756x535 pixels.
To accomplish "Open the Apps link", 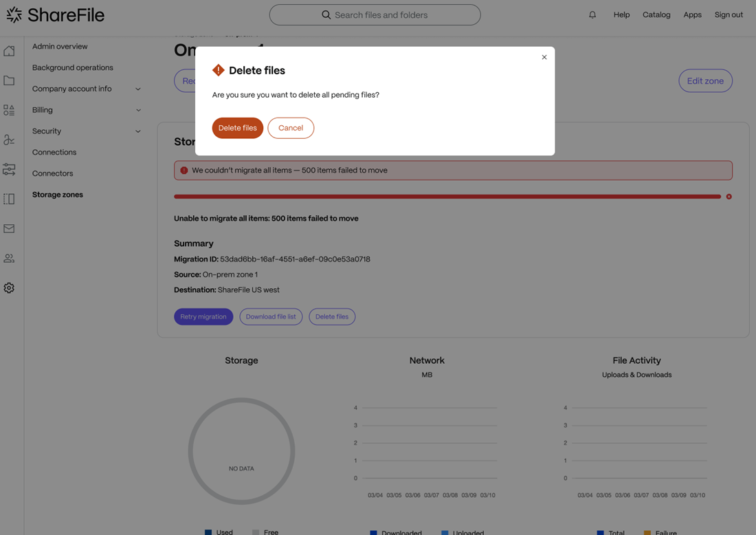I will [692, 15].
